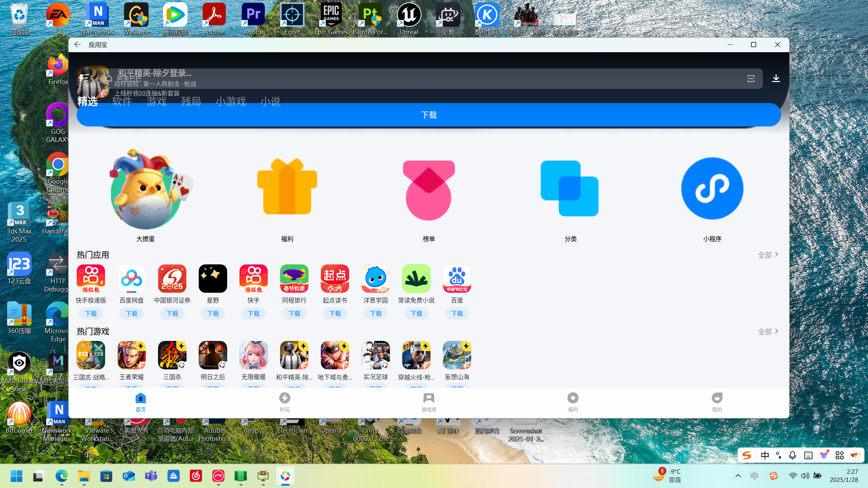868x488 pixels.
Task: Open Microsoft Edge from the taskbar
Action: point(61,476)
